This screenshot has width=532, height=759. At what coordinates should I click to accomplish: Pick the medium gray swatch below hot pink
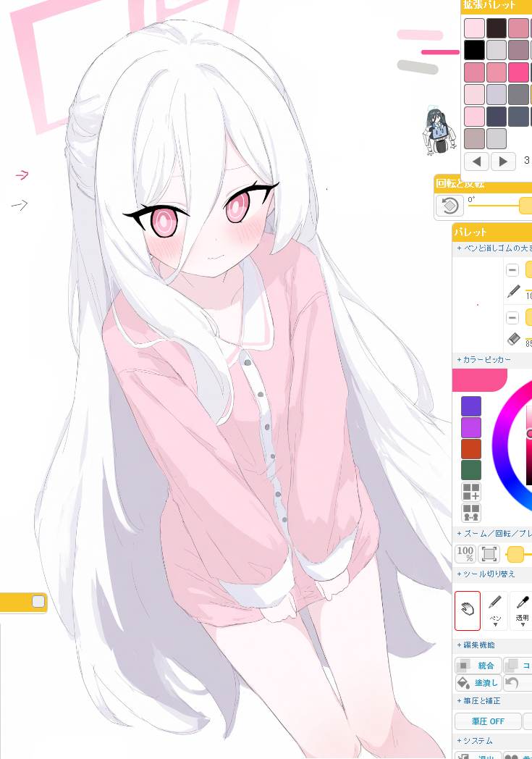coord(518,94)
